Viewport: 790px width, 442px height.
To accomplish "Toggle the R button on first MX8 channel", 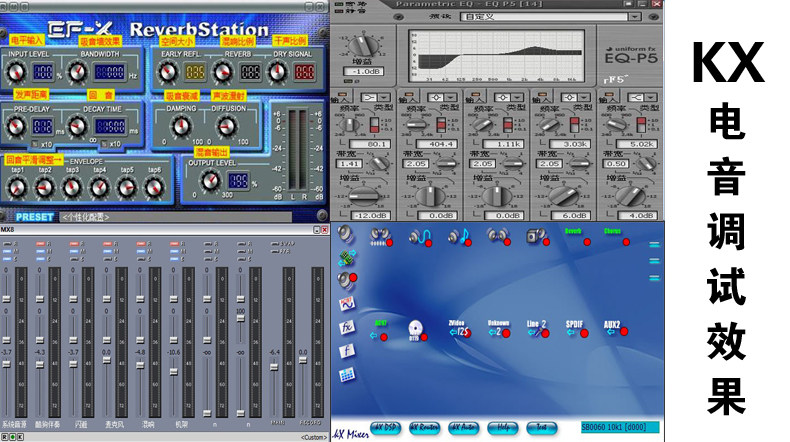I will click(8, 243).
